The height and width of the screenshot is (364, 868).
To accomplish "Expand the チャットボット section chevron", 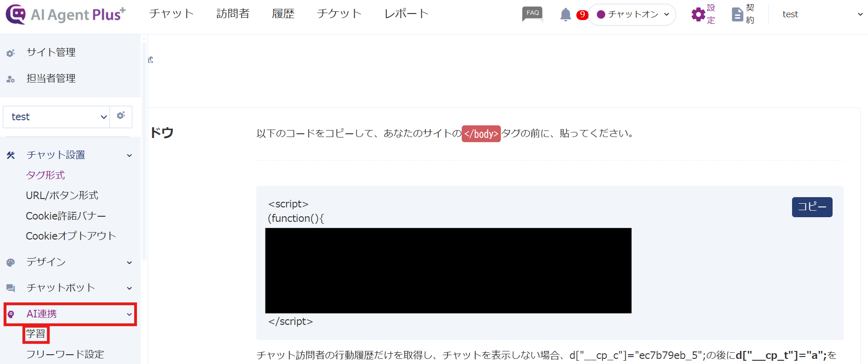I will click(x=130, y=288).
